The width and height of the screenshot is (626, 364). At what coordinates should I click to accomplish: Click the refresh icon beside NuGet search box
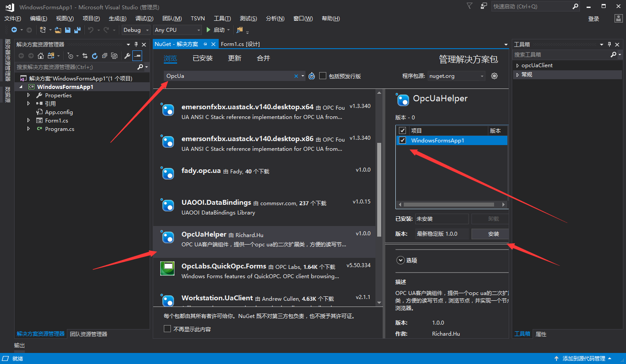[311, 76]
